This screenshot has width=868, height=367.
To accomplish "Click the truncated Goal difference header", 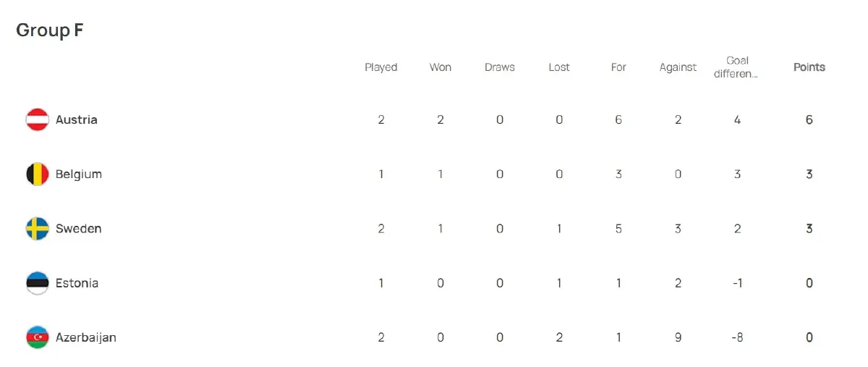I will (737, 67).
